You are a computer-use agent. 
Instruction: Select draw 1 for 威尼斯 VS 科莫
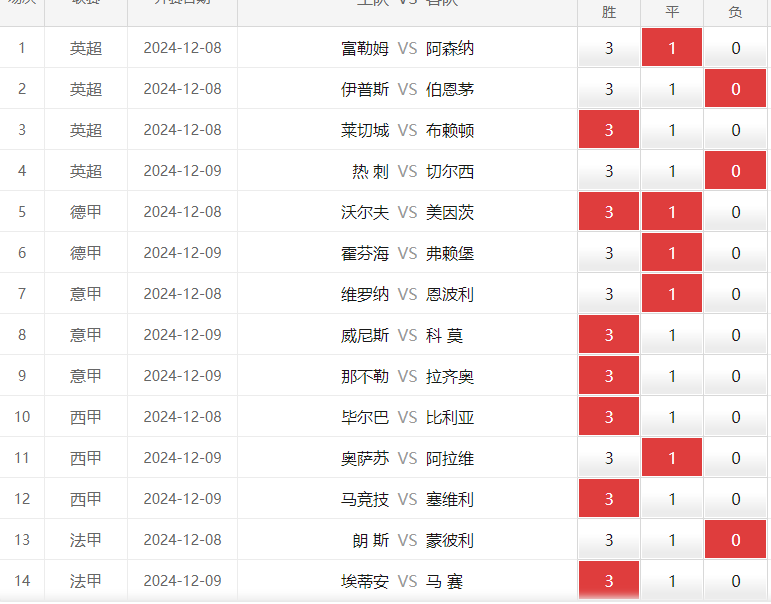pyautogui.click(x=672, y=334)
